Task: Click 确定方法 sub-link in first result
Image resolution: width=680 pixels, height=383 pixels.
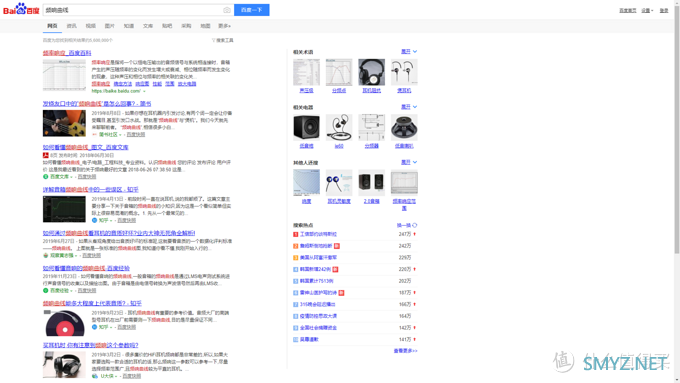Action: coord(122,84)
